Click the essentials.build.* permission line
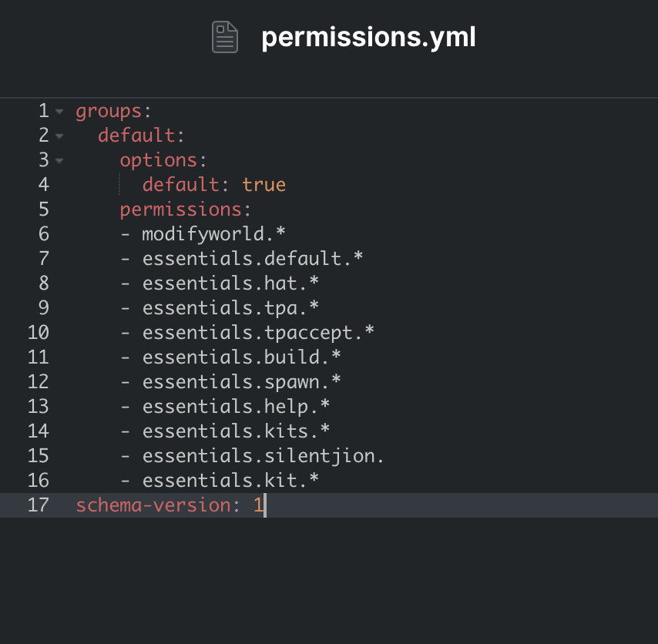Viewport: 658px width, 644px height. [241, 357]
